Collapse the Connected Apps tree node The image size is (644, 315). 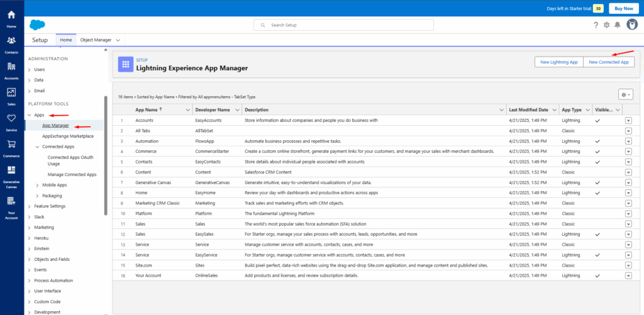(x=37, y=146)
